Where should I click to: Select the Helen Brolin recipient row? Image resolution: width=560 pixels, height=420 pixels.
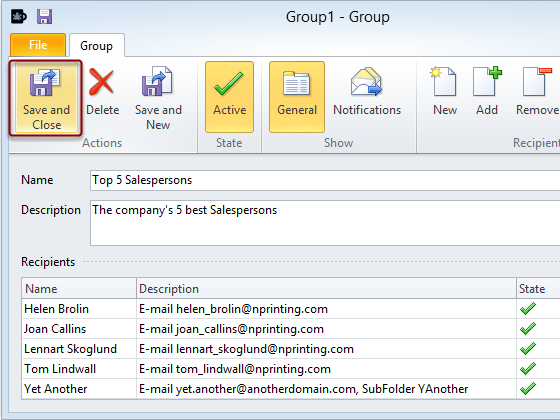[291, 309]
